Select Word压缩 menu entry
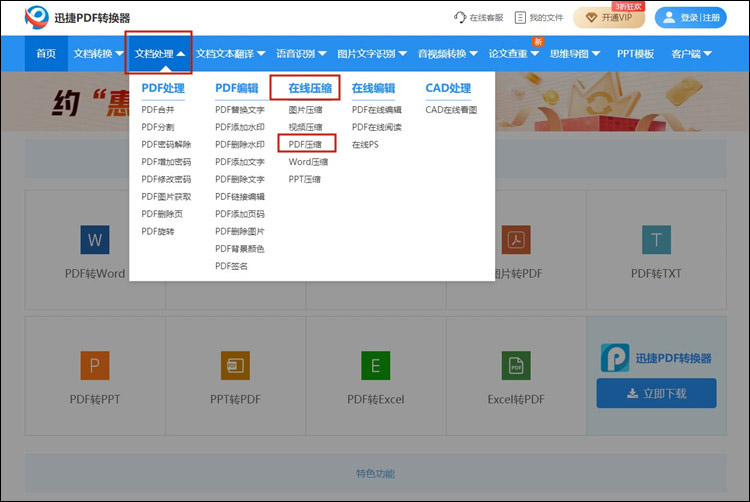Image resolution: width=750 pixels, height=502 pixels. (309, 162)
